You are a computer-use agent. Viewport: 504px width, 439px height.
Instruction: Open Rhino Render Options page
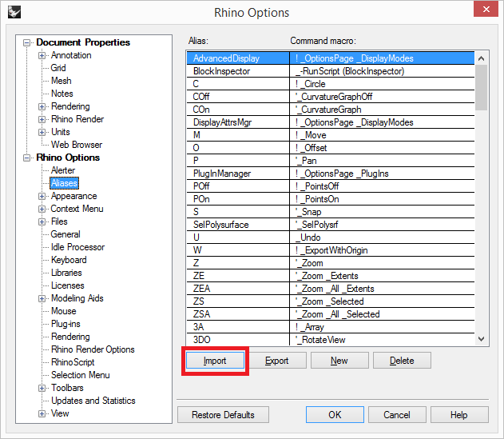click(93, 349)
